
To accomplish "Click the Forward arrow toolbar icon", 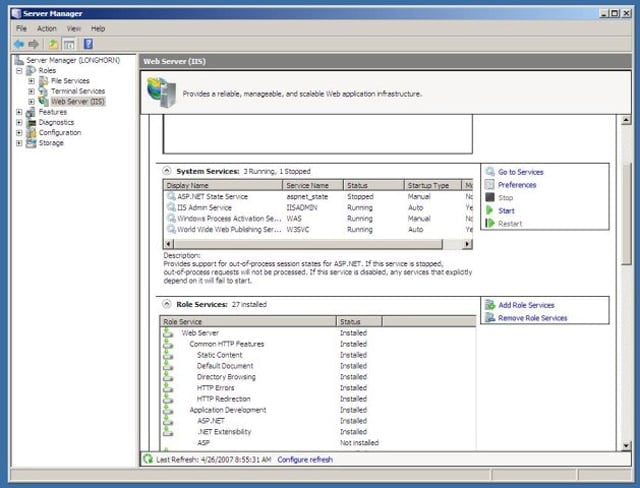I will pyautogui.click(x=33, y=44).
